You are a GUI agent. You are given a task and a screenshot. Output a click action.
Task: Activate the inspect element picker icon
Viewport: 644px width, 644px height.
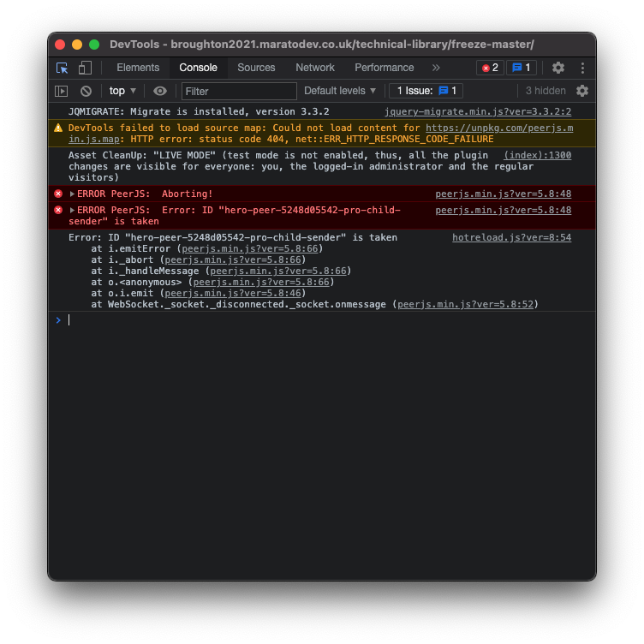(63, 68)
